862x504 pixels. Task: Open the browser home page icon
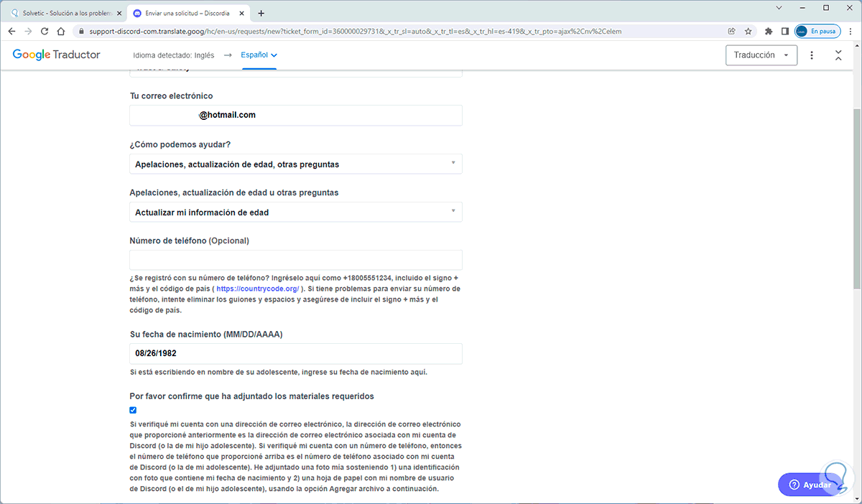click(x=61, y=32)
